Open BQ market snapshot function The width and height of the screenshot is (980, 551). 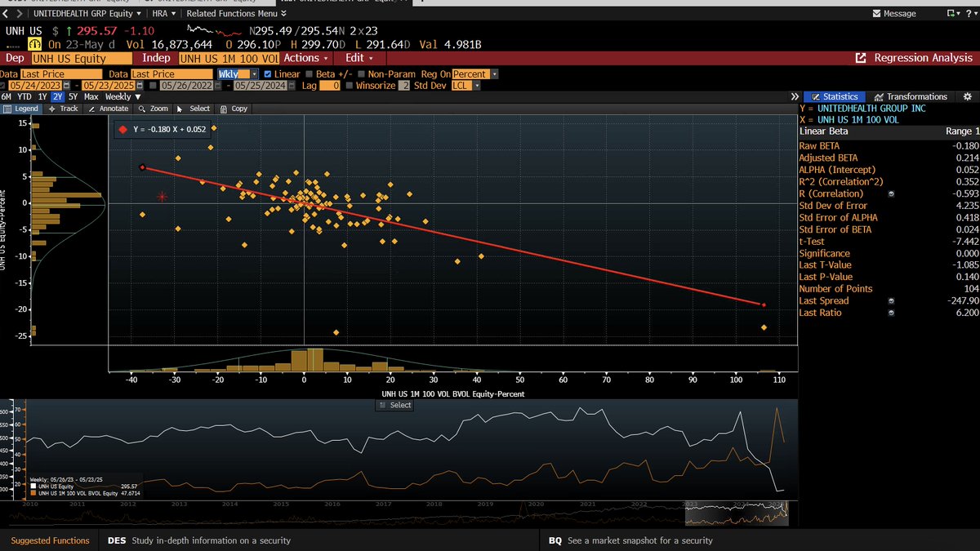click(x=630, y=540)
